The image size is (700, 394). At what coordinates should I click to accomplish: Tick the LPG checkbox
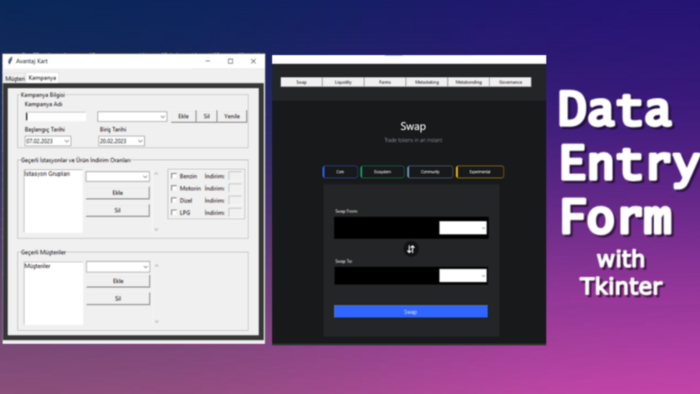(x=174, y=212)
